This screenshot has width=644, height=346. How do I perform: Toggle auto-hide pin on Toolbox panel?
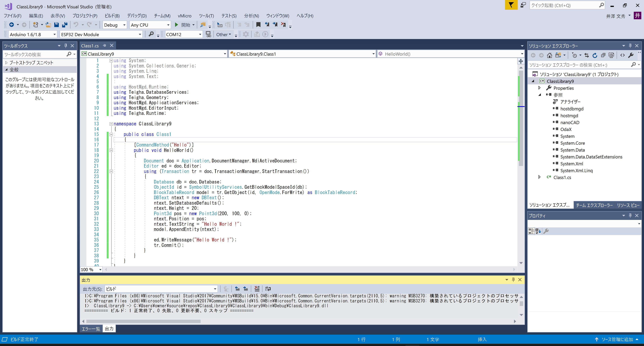click(x=66, y=46)
